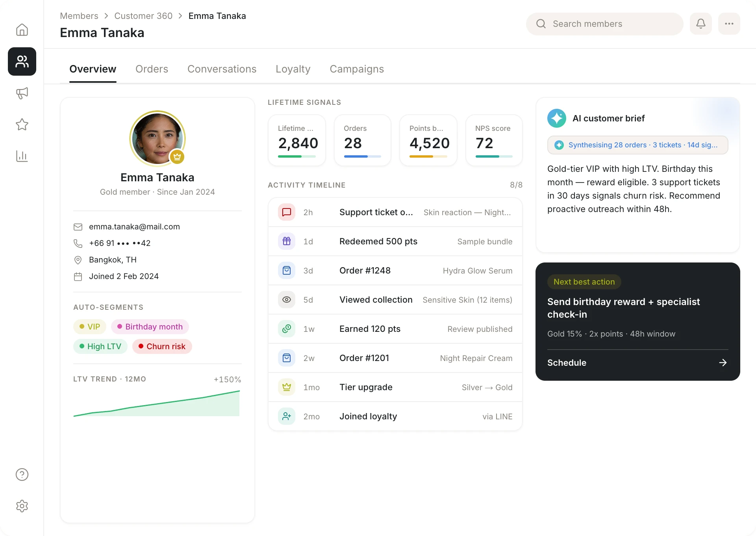The height and width of the screenshot is (536, 756).
Task: Open the Campaigns tab
Action: click(357, 69)
